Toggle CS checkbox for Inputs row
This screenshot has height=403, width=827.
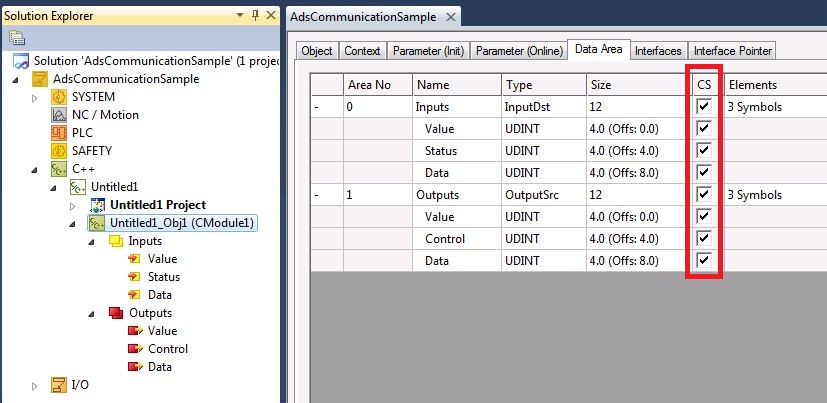coord(704,107)
